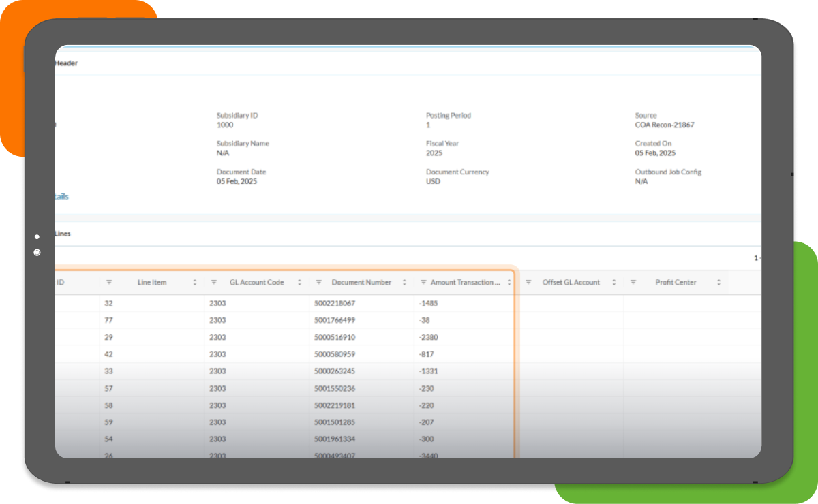Viewport: 818px width, 504px height.
Task: Click the Source value COA Recon-21867
Action: pyautogui.click(x=665, y=125)
